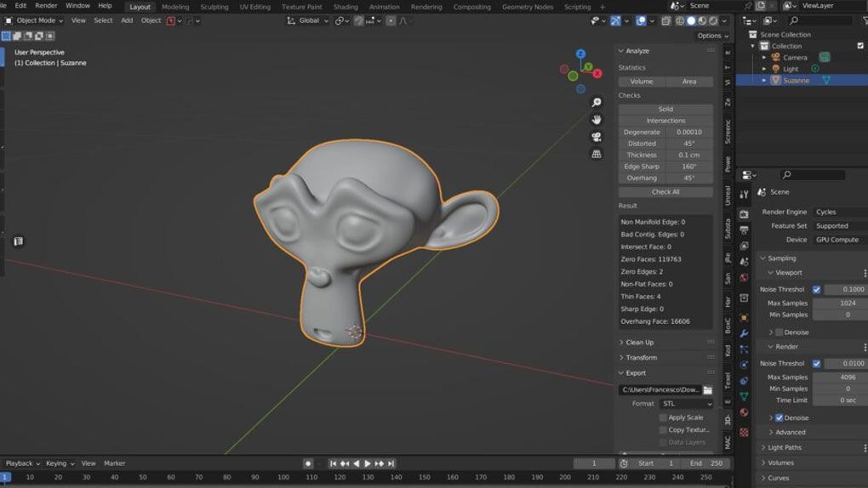
Task: Open Object Mode dropdown
Action: point(34,20)
